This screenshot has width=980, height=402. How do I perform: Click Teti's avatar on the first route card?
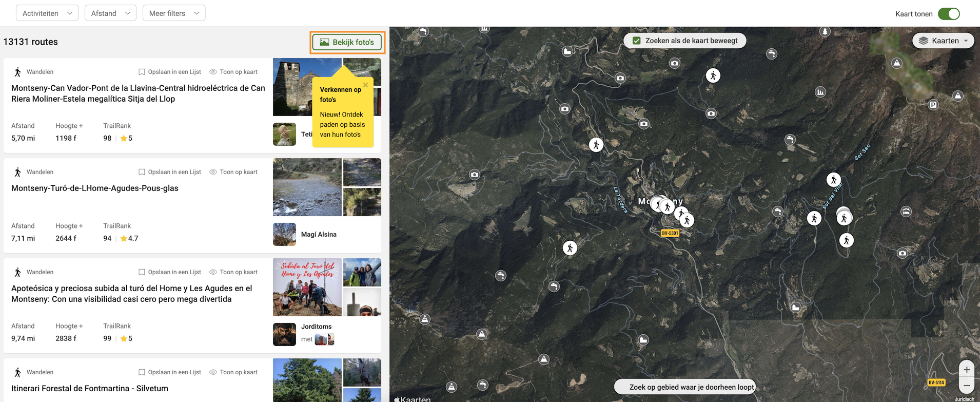[284, 135]
